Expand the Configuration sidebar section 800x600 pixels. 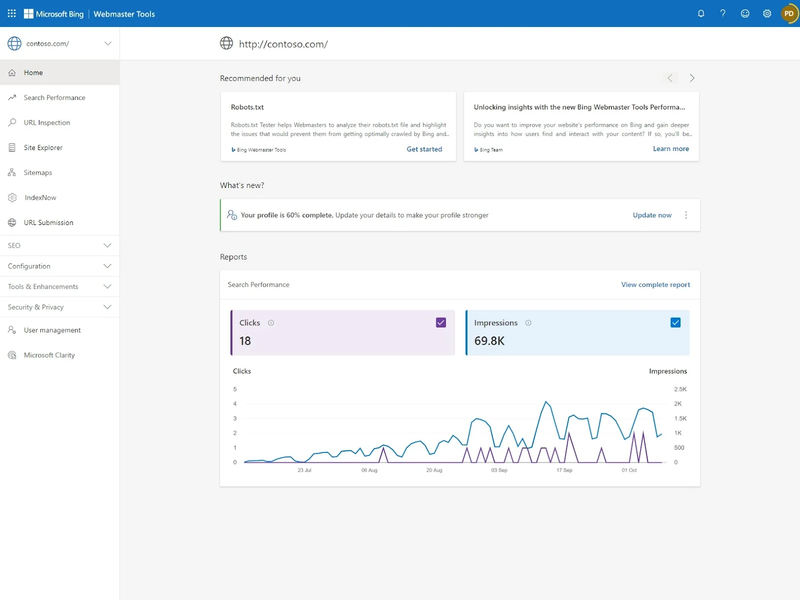click(x=107, y=266)
